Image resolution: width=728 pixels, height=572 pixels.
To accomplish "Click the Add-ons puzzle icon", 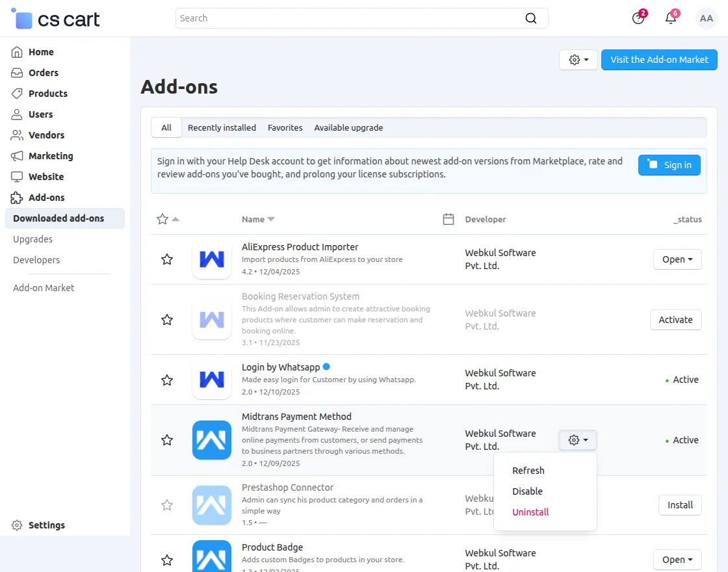I will (17, 198).
